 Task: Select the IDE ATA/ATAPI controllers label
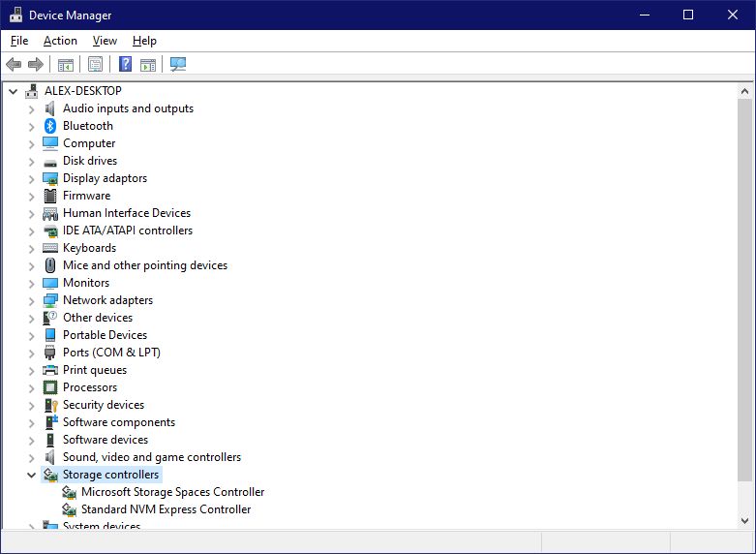click(128, 231)
